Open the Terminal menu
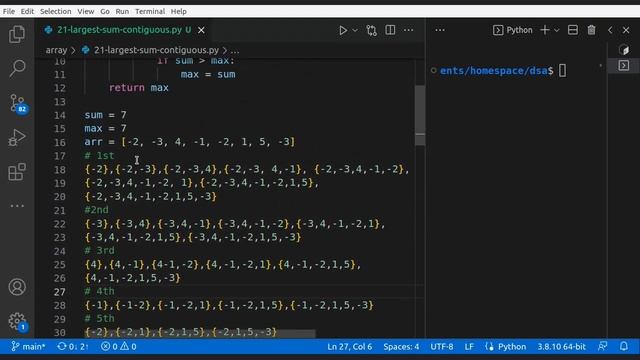Image resolution: width=640 pixels, height=360 pixels. 150,11
